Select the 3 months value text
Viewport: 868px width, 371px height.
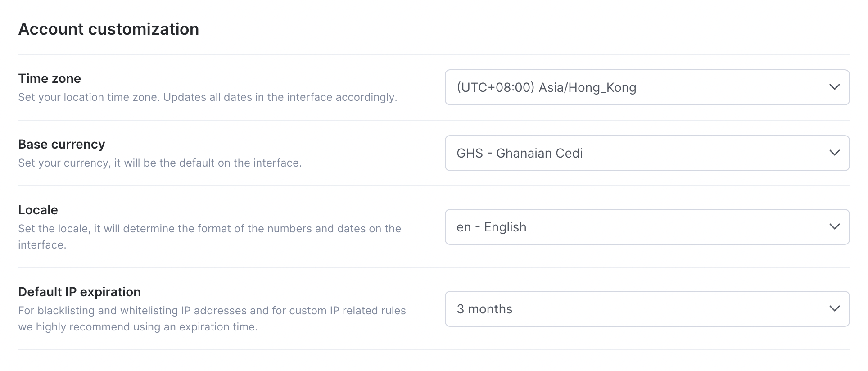click(x=484, y=309)
